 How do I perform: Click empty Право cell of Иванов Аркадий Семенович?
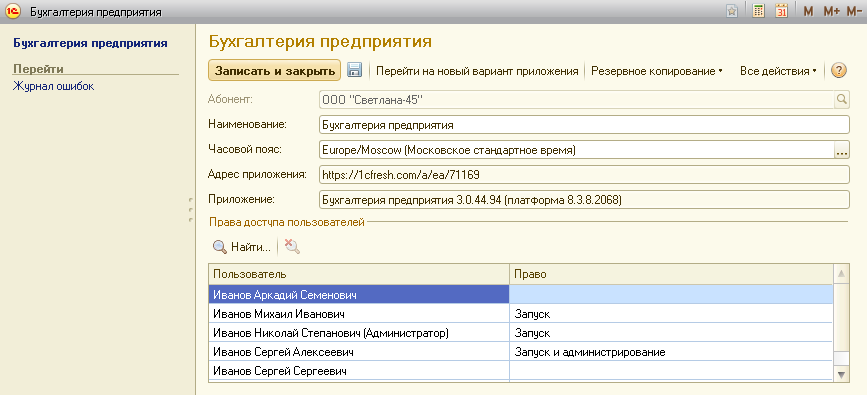pos(671,295)
